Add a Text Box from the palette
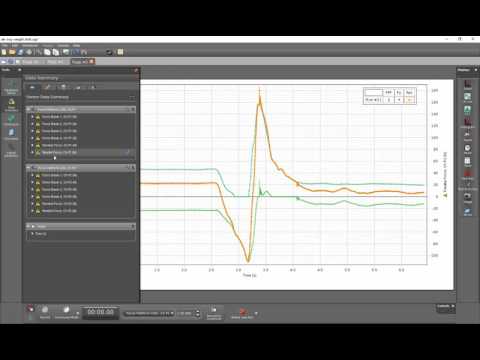The height and width of the screenshot is (360, 480). pyautogui.click(x=468, y=174)
